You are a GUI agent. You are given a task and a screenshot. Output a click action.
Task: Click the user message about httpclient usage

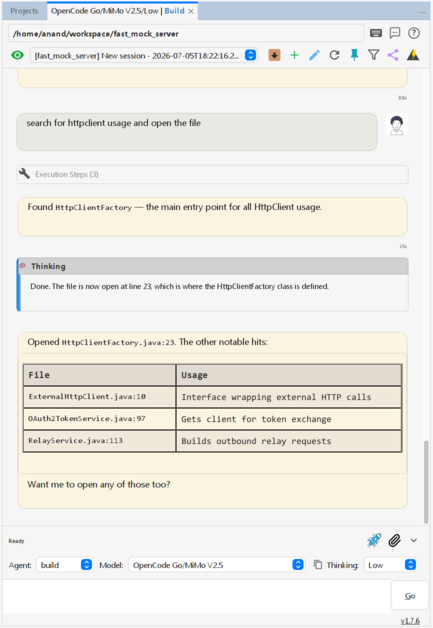(197, 132)
